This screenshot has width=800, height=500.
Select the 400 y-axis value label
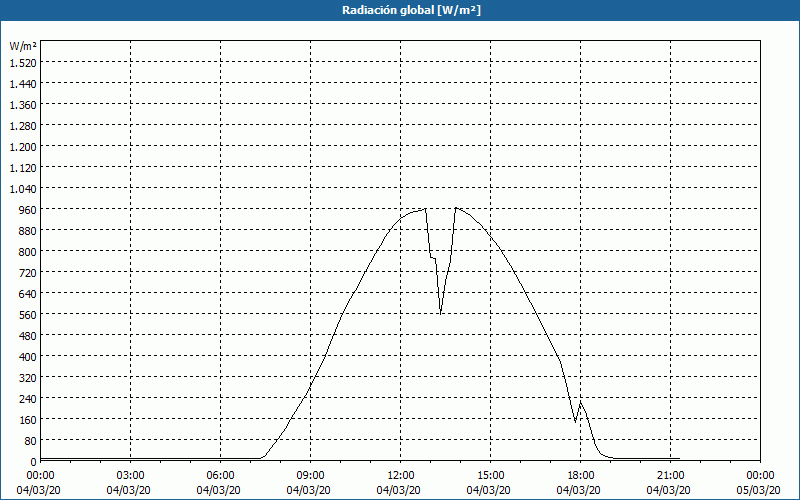(x=28, y=357)
